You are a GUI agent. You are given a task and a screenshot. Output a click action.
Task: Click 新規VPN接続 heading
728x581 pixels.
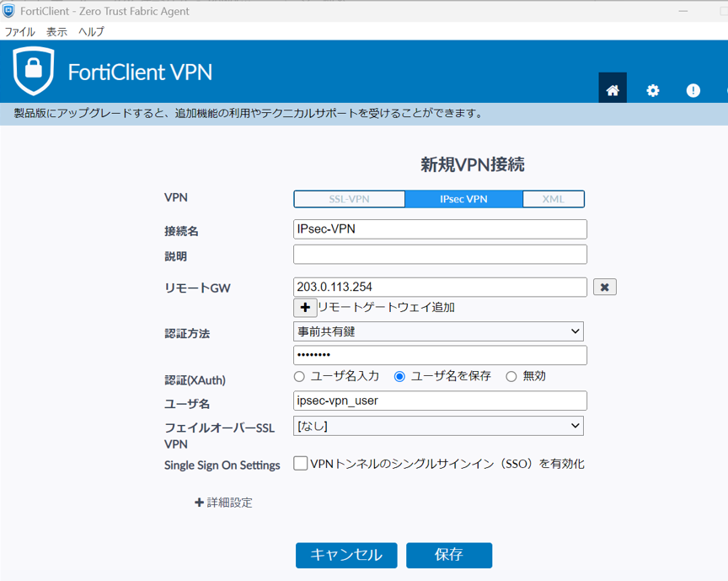tap(473, 164)
